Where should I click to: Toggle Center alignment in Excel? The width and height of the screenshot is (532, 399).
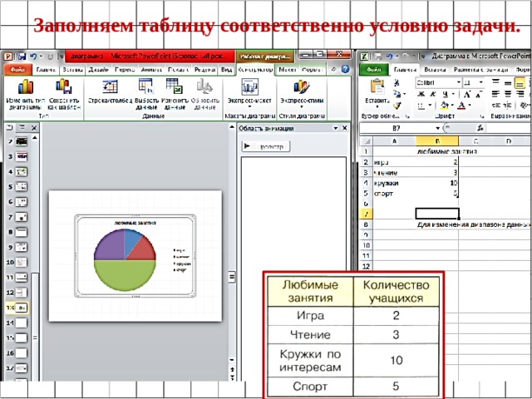point(508,94)
